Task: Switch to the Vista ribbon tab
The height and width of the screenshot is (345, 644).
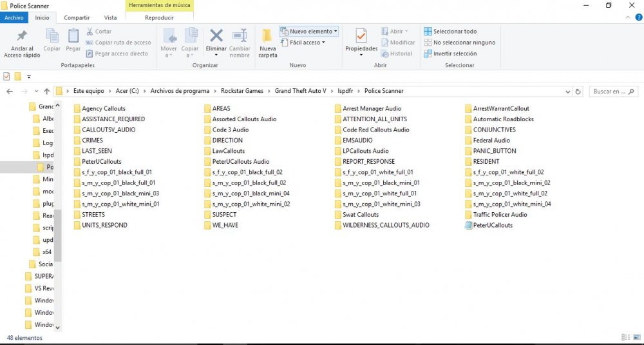Action: (x=110, y=17)
